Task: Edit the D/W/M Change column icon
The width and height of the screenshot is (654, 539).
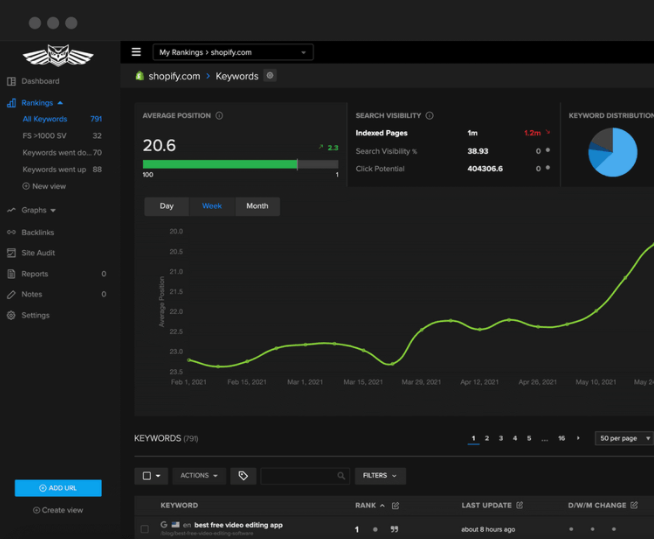Action: click(634, 505)
